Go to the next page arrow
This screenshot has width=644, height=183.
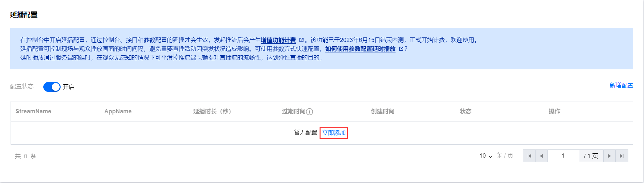[x=609, y=156]
